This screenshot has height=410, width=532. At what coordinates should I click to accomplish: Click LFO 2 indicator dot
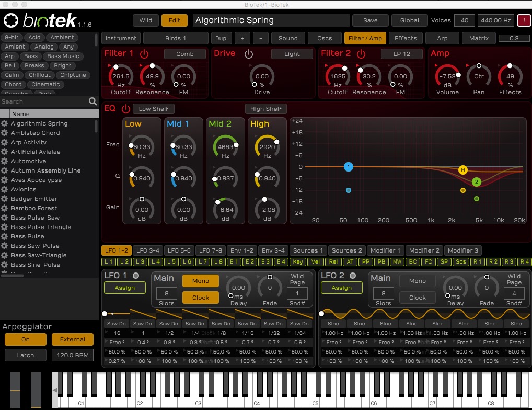(353, 276)
